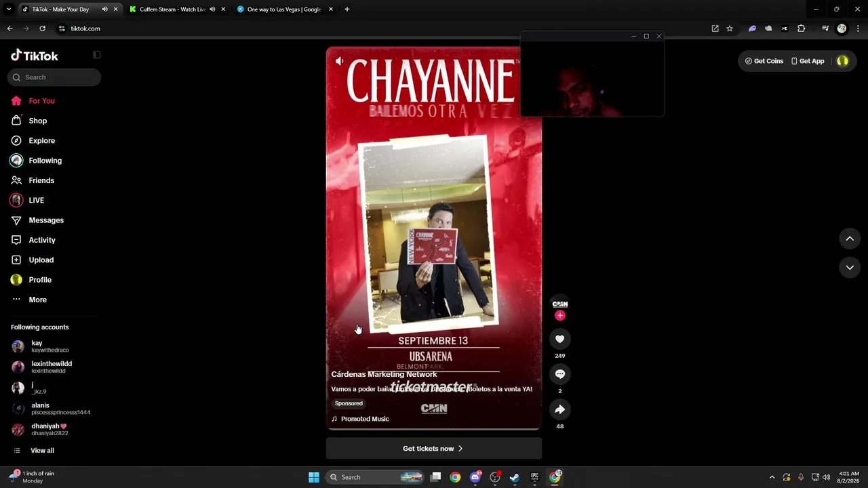Open the purple ghost extension
This screenshot has width=868, height=488.
(752, 28)
